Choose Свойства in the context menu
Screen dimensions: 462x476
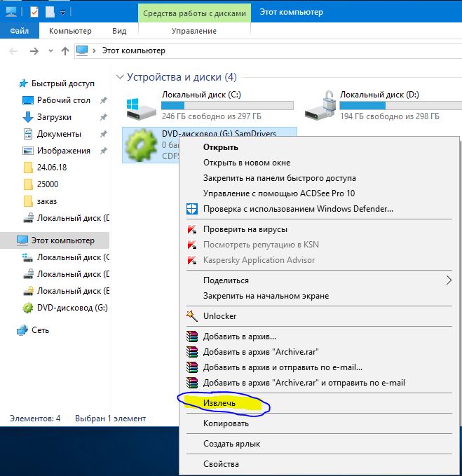[221, 464]
